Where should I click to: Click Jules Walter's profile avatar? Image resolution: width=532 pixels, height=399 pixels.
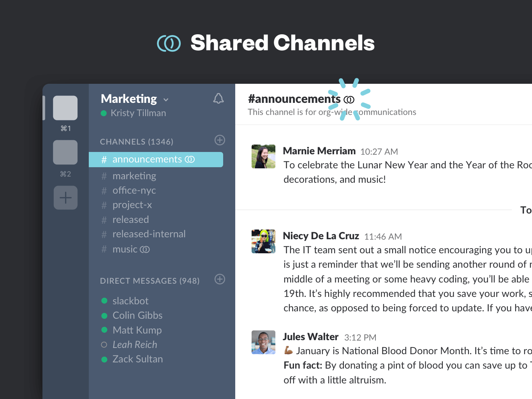pos(263,342)
